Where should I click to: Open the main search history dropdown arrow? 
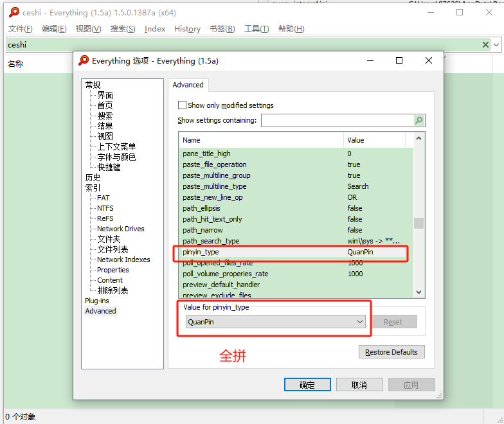(496, 45)
